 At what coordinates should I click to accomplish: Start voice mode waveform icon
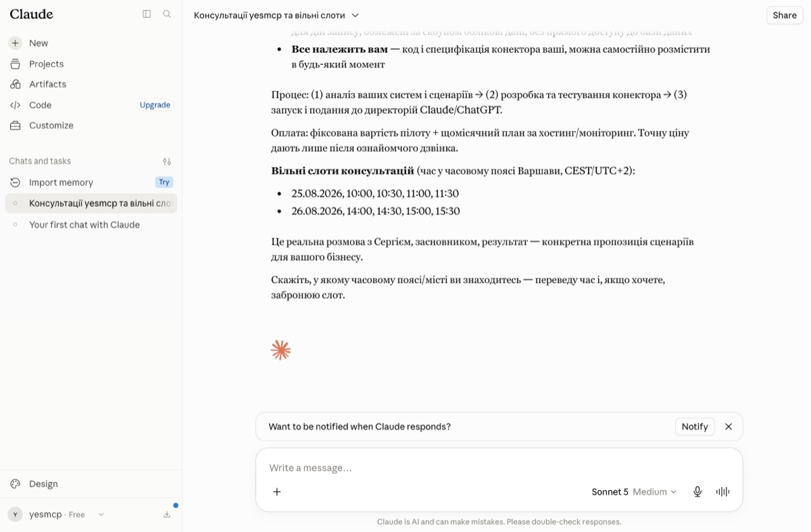click(722, 491)
